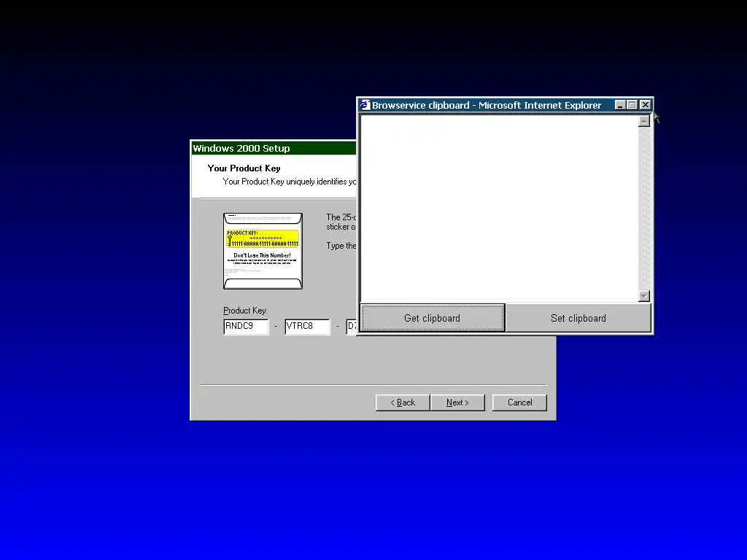Focus the product key field containing VTRC8
Viewport: 747px width, 560px height.
click(x=307, y=327)
